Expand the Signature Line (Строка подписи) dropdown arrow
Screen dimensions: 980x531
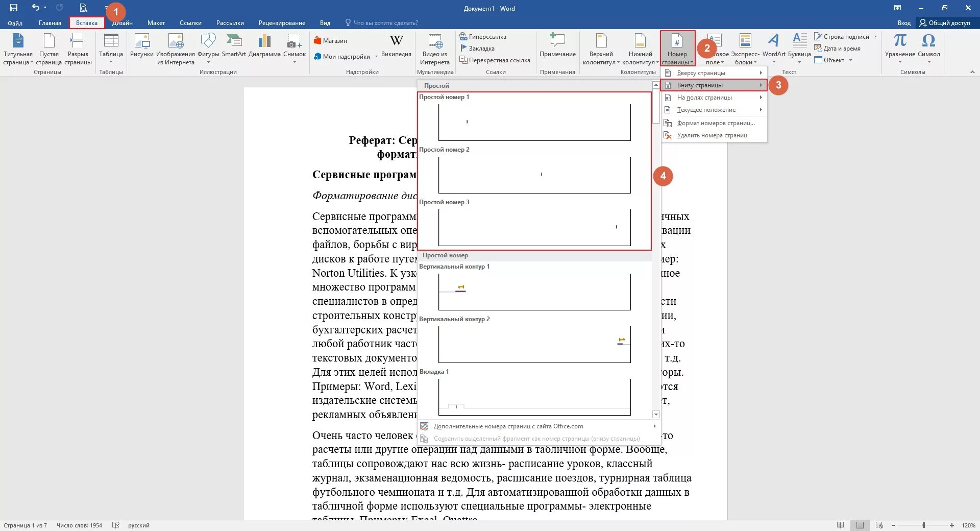[x=875, y=37]
